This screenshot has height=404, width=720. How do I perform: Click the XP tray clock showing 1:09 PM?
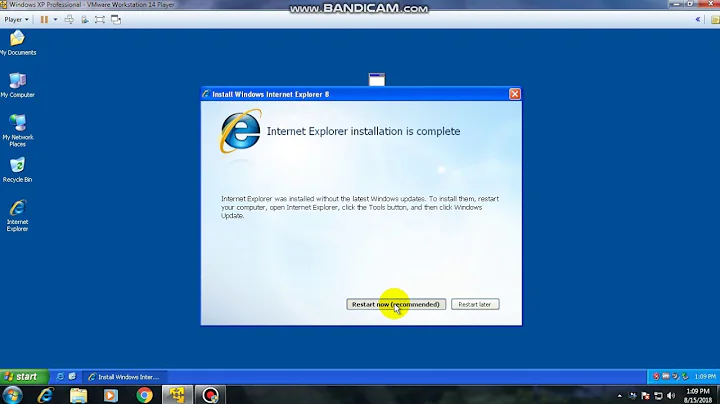coord(705,377)
